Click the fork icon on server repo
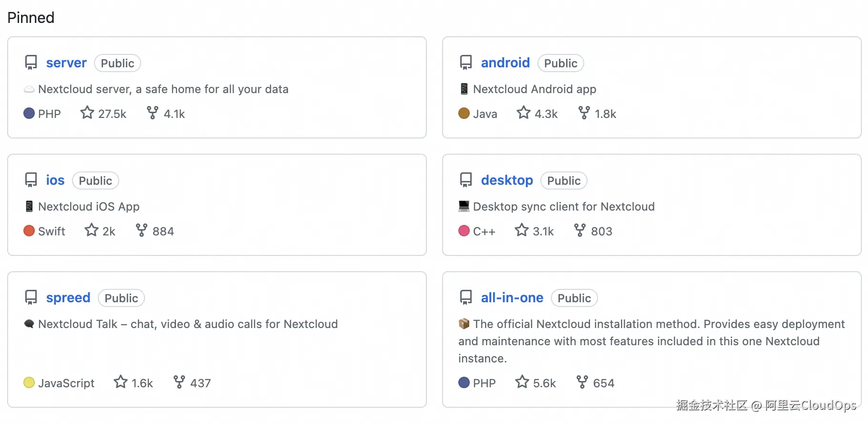This screenshot has width=868, height=424. point(153,113)
